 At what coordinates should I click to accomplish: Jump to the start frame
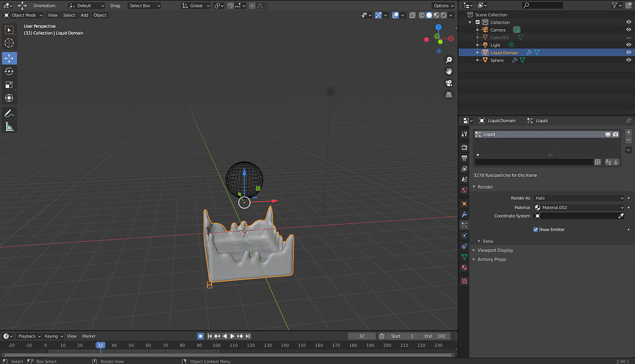[x=210, y=336]
